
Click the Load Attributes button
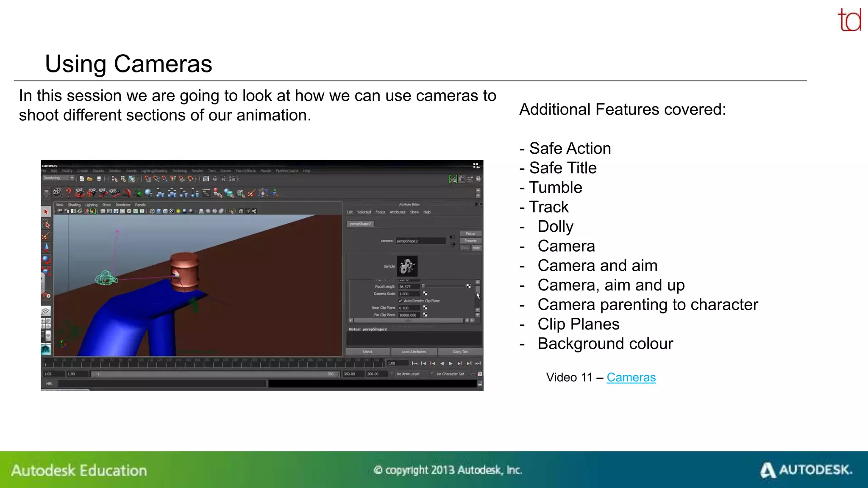tap(413, 352)
